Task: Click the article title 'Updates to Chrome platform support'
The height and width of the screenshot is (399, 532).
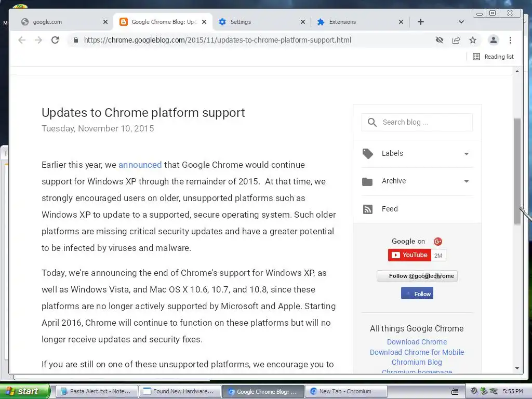Action: click(x=143, y=113)
